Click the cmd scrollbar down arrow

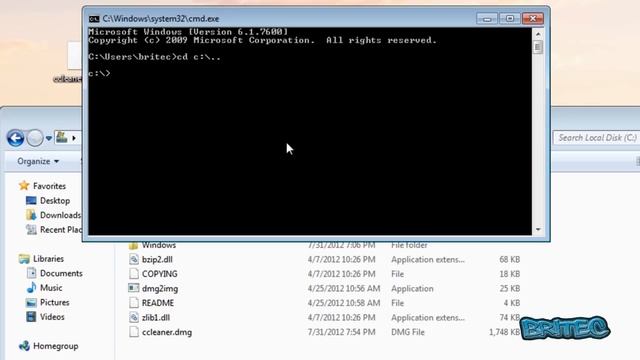click(538, 229)
